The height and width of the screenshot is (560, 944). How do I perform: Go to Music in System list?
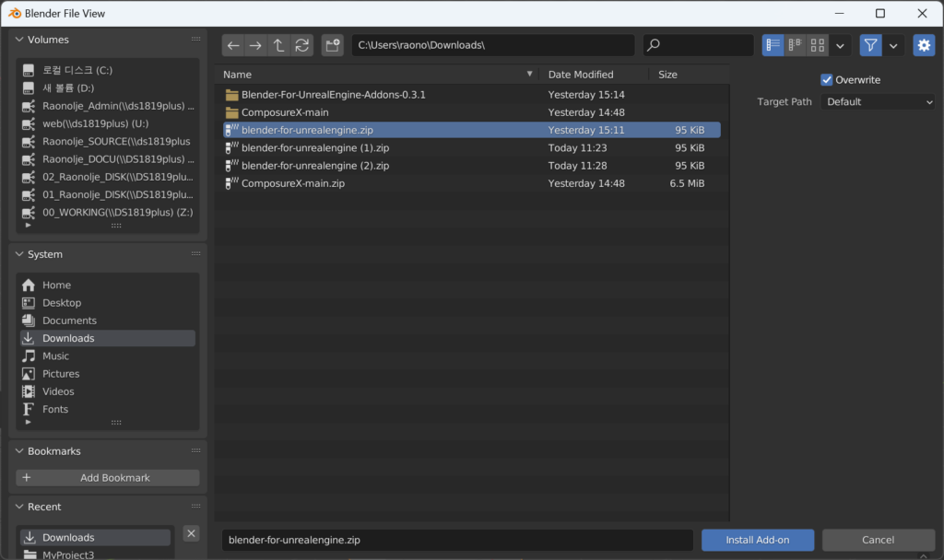click(x=108, y=356)
